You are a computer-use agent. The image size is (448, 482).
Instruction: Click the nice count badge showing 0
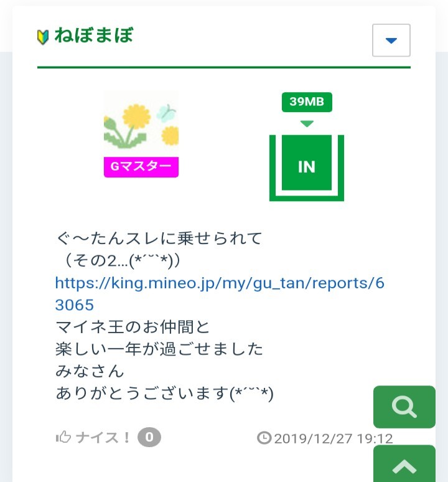(149, 437)
